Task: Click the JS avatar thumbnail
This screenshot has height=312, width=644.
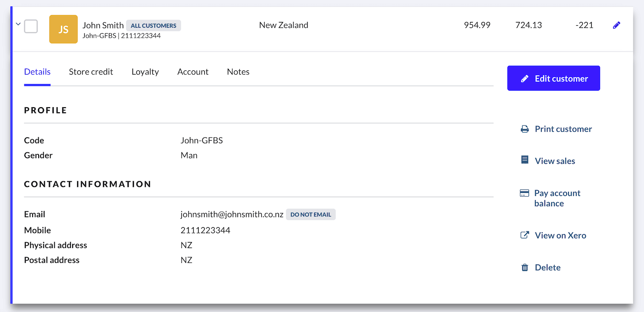Action: pyautogui.click(x=63, y=29)
